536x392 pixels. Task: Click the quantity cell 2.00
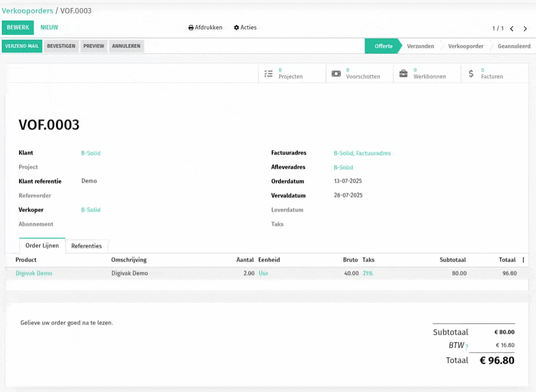(x=249, y=273)
